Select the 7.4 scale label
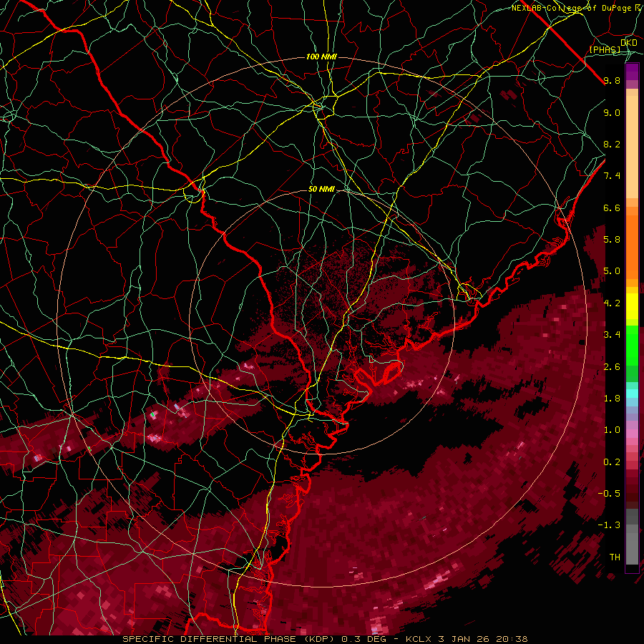The image size is (644, 644). [612, 176]
